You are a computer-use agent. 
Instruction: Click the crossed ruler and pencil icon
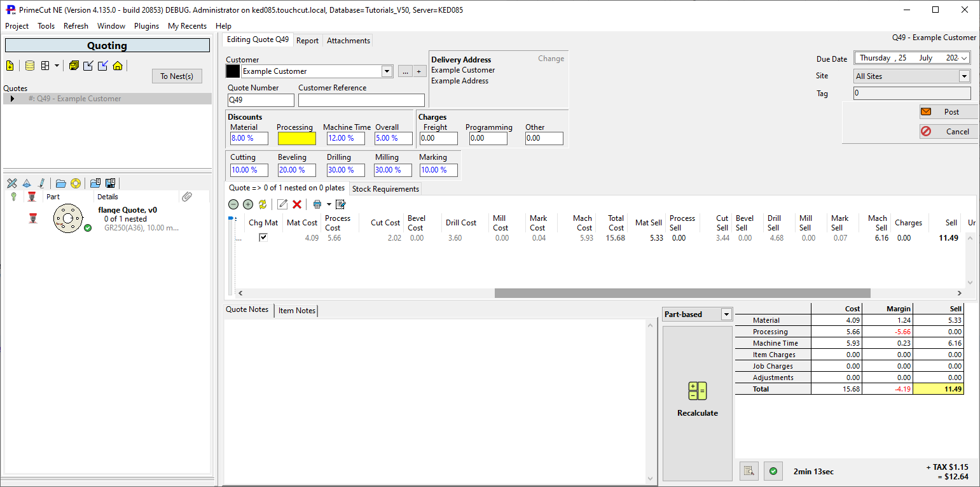(x=12, y=183)
